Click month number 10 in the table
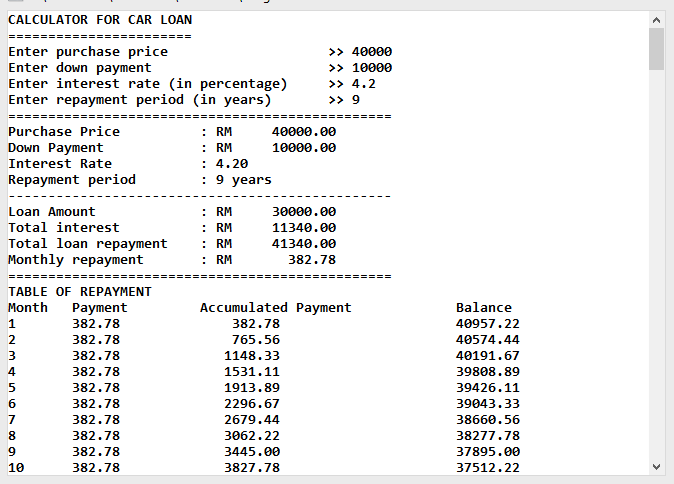 [16, 467]
